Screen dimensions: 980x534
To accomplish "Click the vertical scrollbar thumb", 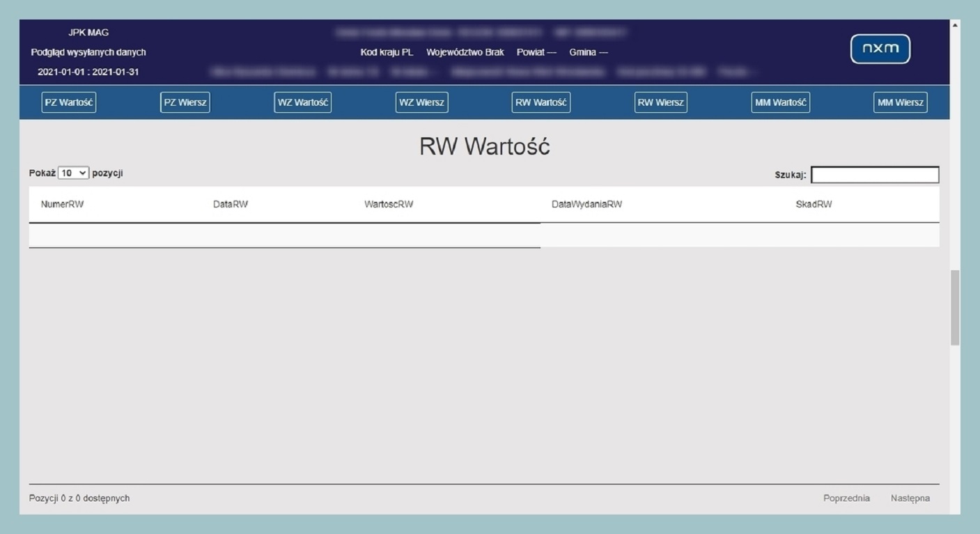I will (955, 306).
